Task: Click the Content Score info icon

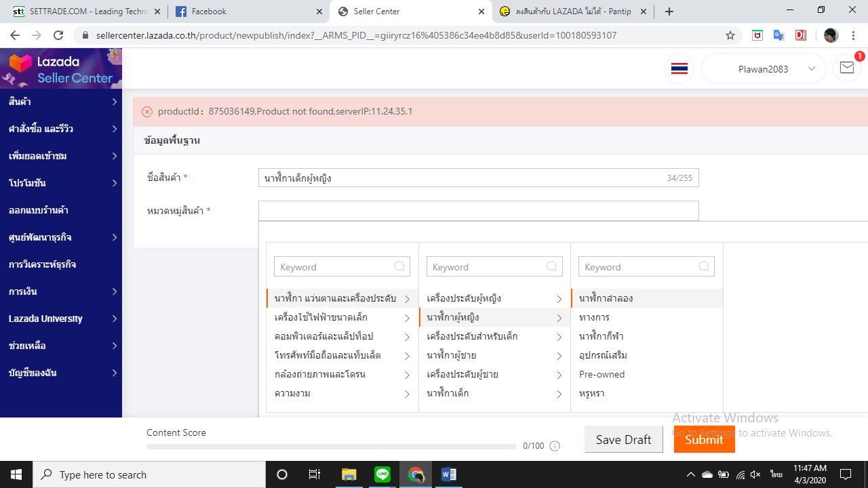Action: (555, 446)
